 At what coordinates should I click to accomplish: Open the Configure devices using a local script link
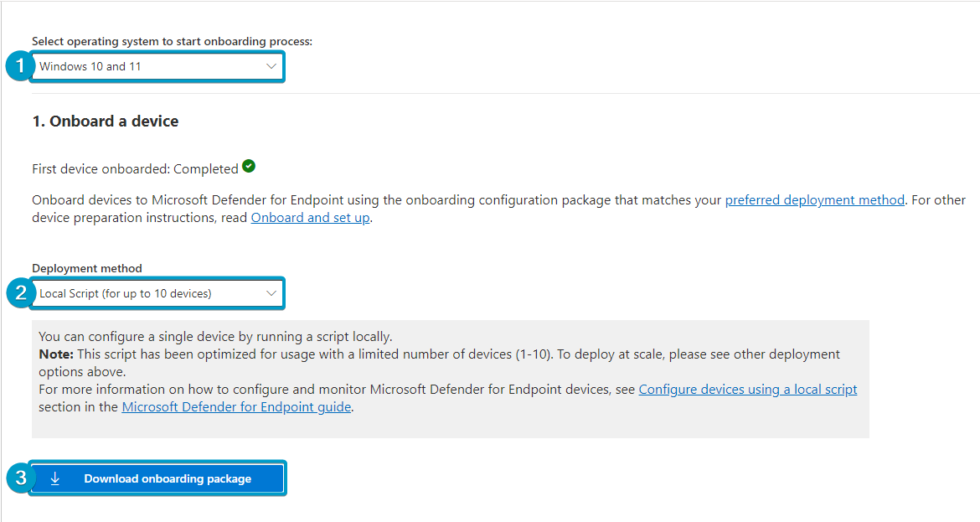tap(747, 390)
